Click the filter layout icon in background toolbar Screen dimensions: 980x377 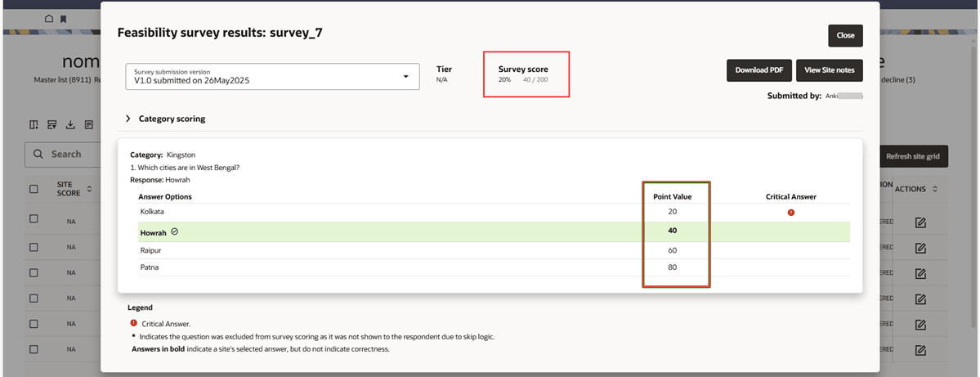(52, 125)
